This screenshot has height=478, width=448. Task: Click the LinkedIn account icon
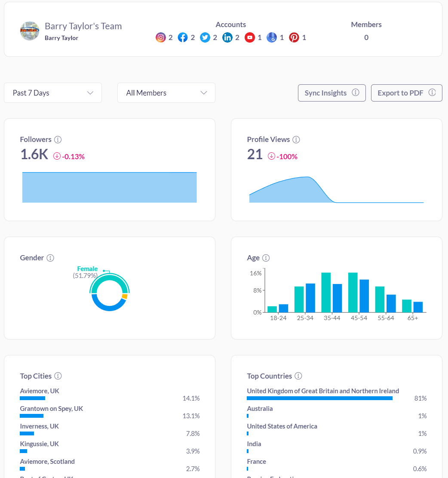(x=227, y=37)
